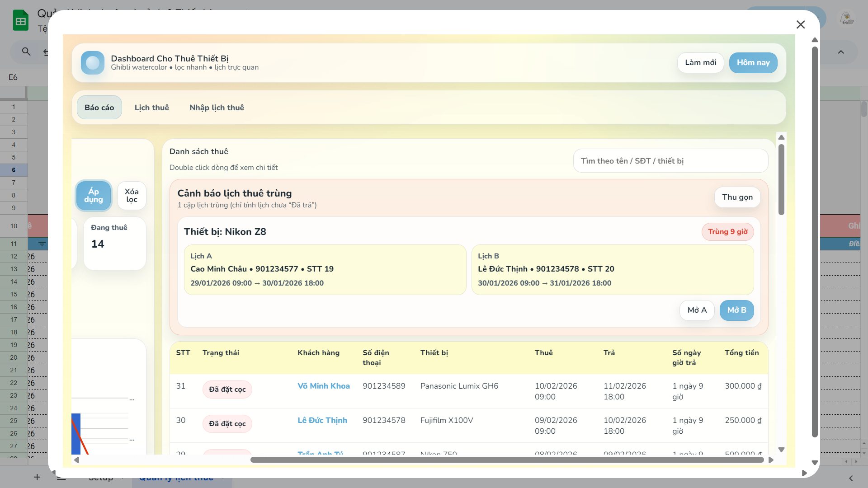Switch to the Nhập lịch thuê tab
This screenshot has height=488, width=868.
click(217, 108)
